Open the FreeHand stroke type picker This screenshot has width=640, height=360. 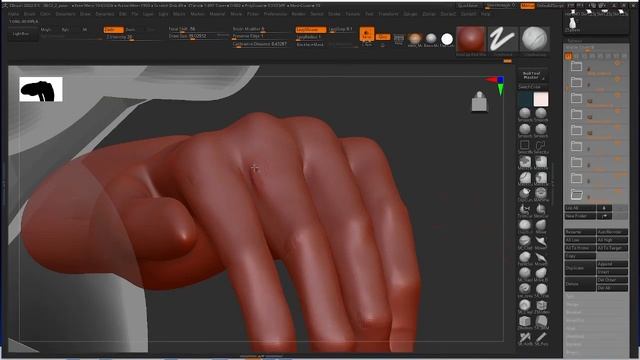tap(503, 39)
